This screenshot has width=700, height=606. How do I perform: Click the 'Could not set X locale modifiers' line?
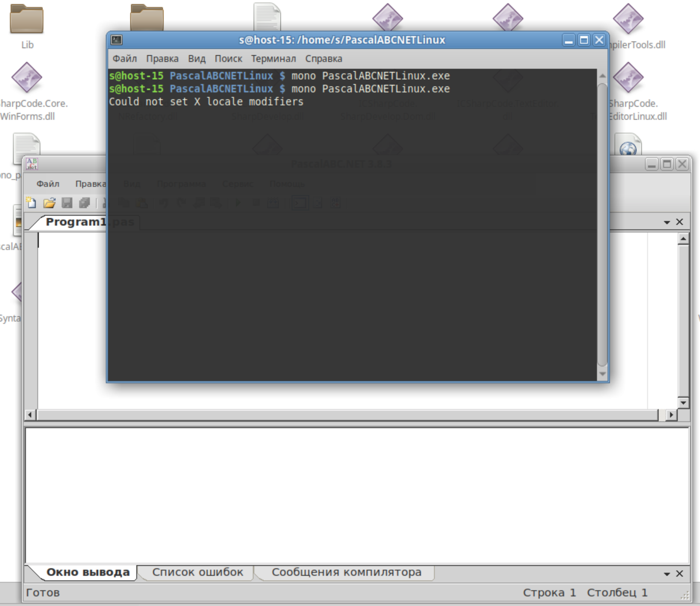click(206, 102)
